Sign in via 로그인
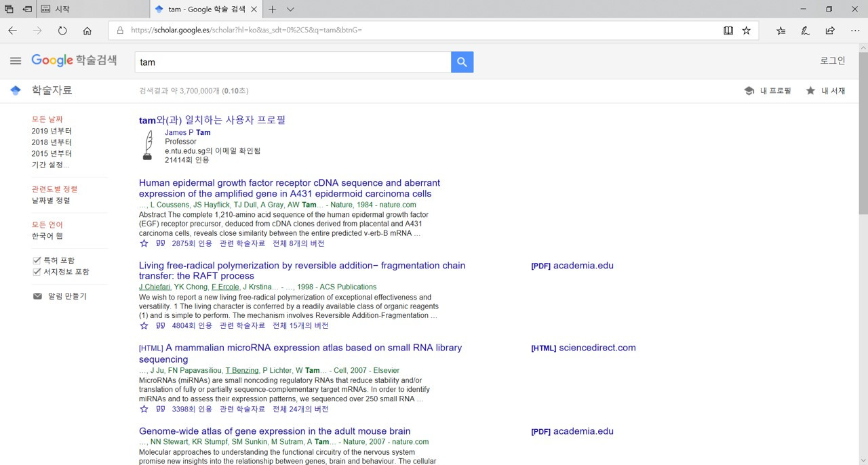868x465 pixels. pos(833,60)
